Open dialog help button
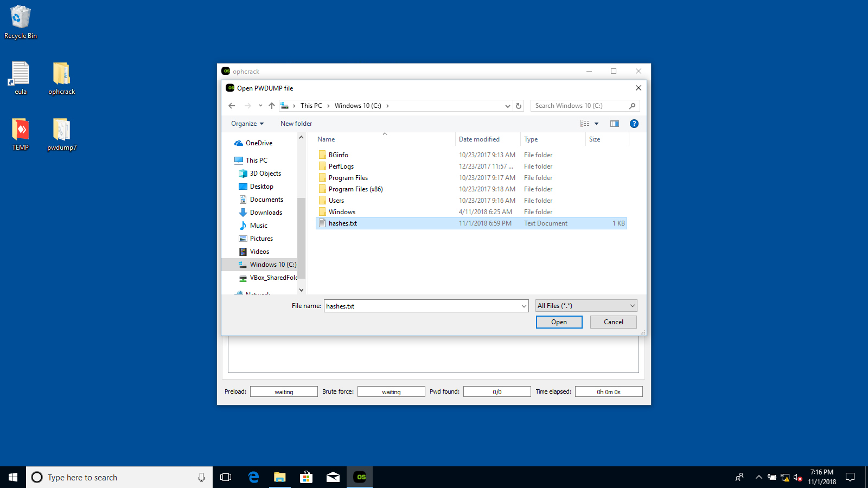 (x=634, y=124)
